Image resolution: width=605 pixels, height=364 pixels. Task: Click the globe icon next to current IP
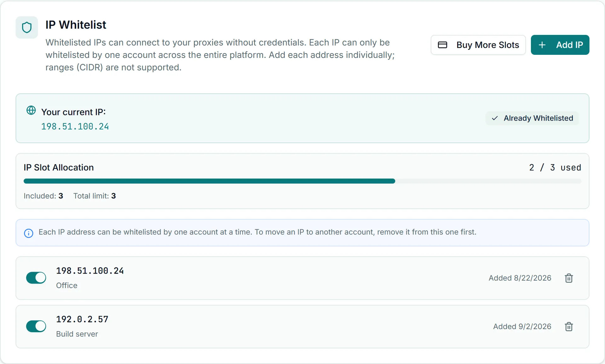pos(31,111)
